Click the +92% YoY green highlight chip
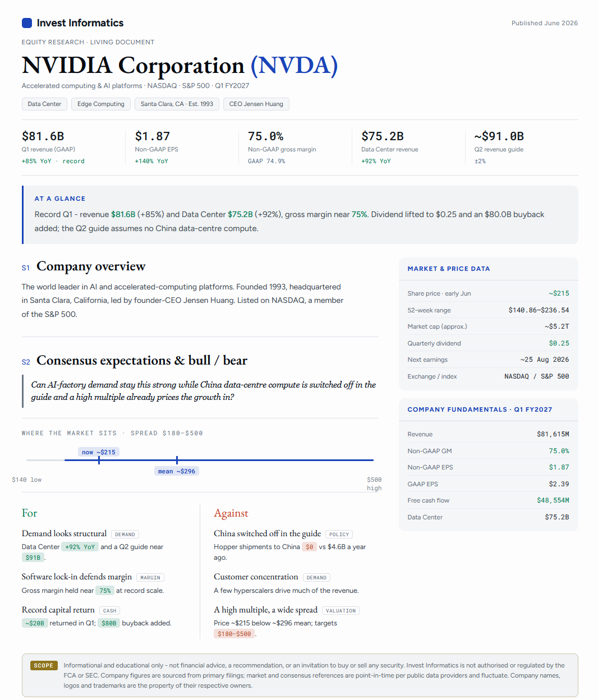This screenshot has width=598, height=700. [80, 547]
